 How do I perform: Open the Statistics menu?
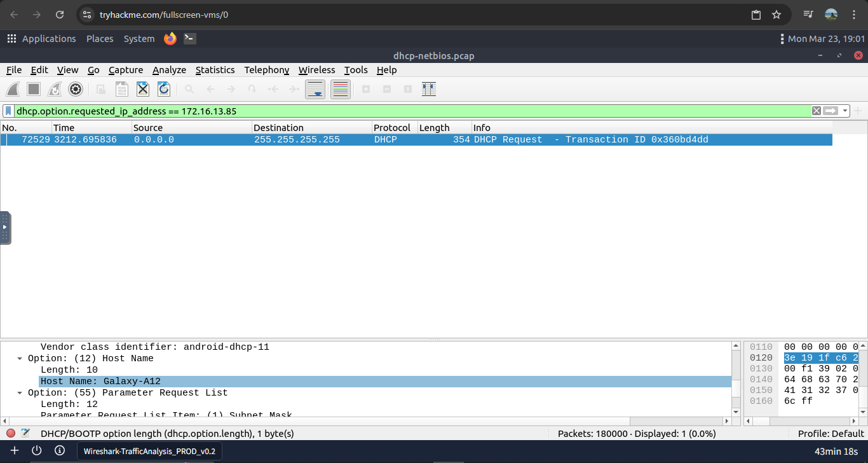point(215,70)
